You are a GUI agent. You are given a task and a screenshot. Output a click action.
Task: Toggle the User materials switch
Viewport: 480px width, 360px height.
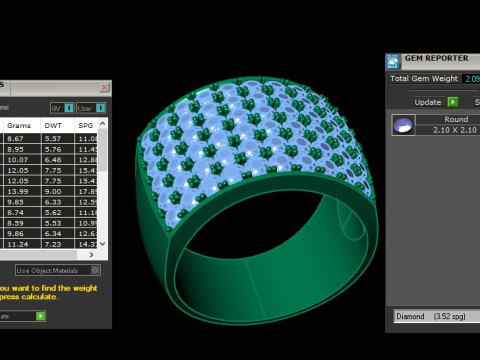click(x=91, y=108)
